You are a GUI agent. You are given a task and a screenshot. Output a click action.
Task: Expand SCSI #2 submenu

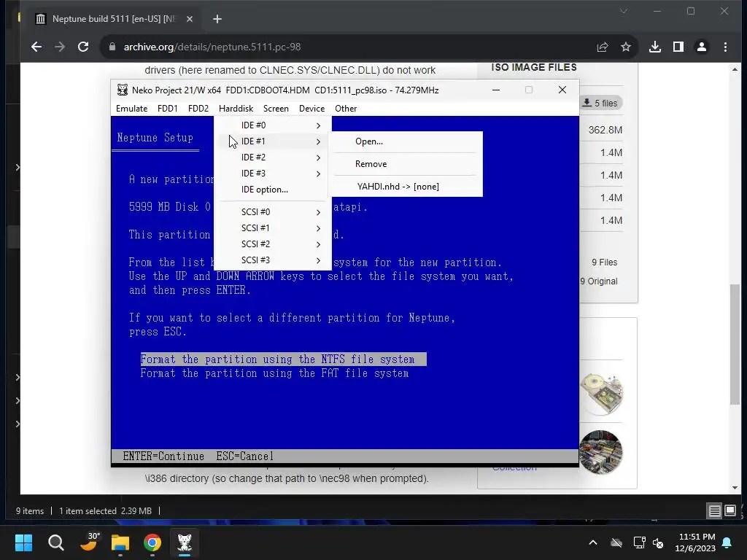point(273,244)
